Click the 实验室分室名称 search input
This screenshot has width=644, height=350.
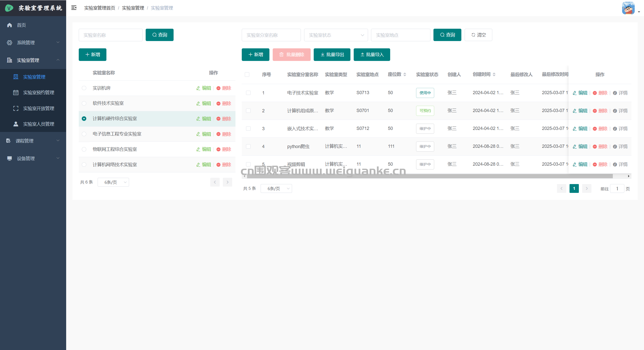pyautogui.click(x=271, y=35)
